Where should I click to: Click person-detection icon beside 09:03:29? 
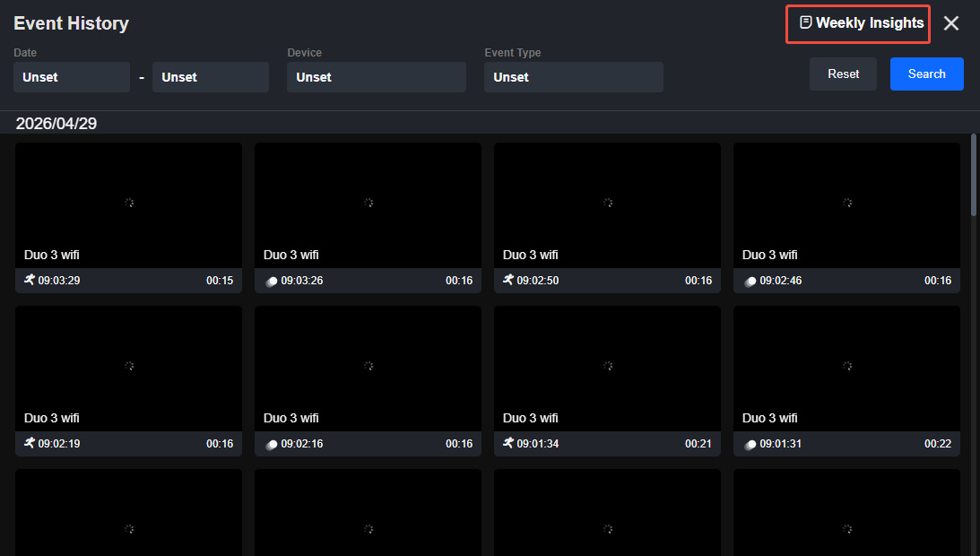tap(30, 280)
